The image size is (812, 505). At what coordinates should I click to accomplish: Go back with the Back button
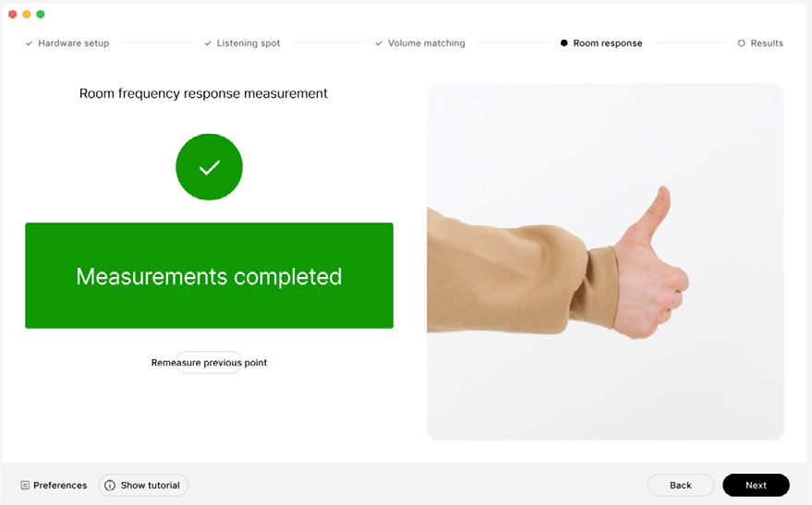[x=681, y=486]
